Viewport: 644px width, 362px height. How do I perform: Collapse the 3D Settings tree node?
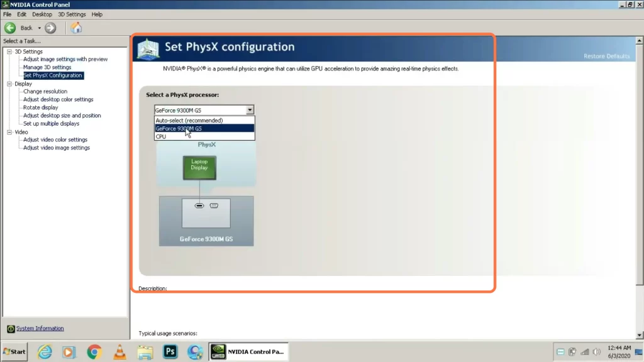click(x=9, y=52)
